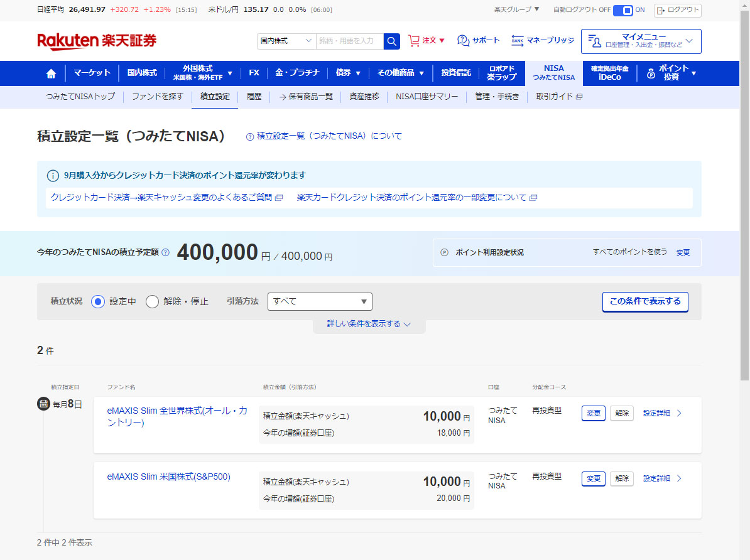Expand 詳しい条件を表示する section
The height and width of the screenshot is (560, 750).
(369, 324)
